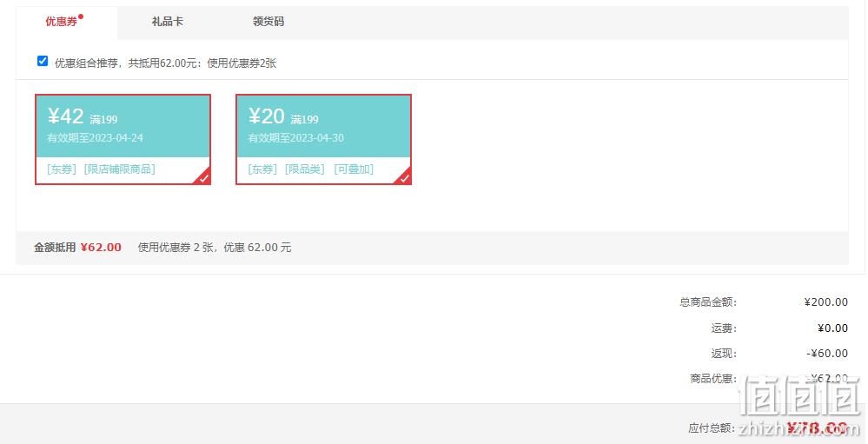868x444 pixels.
Task: Click the [东券] tag on the ¥42 coupon
Action: [x=62, y=169]
